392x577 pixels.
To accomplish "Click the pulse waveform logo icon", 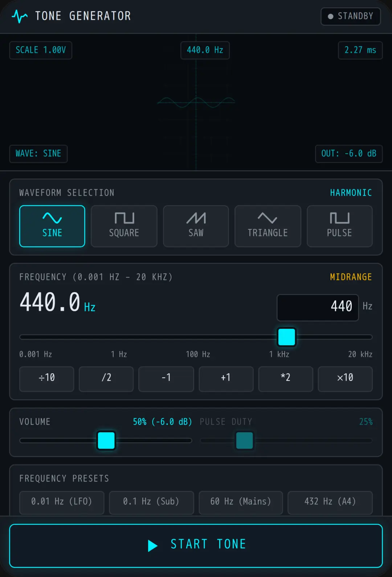I will (x=20, y=16).
